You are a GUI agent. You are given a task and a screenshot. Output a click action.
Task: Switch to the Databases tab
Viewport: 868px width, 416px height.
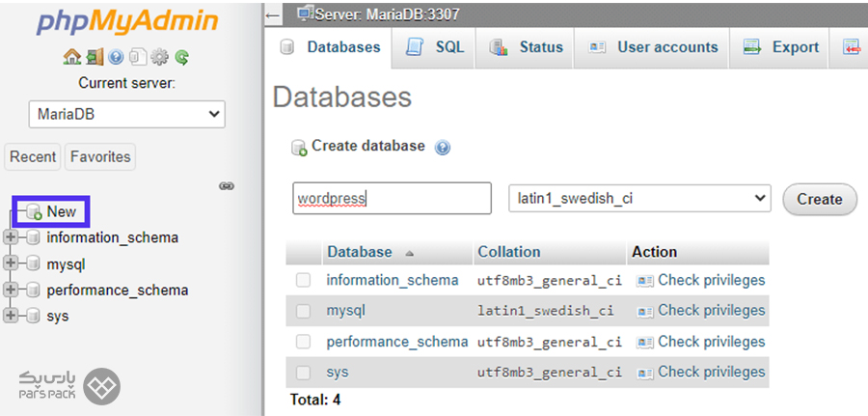tap(331, 47)
